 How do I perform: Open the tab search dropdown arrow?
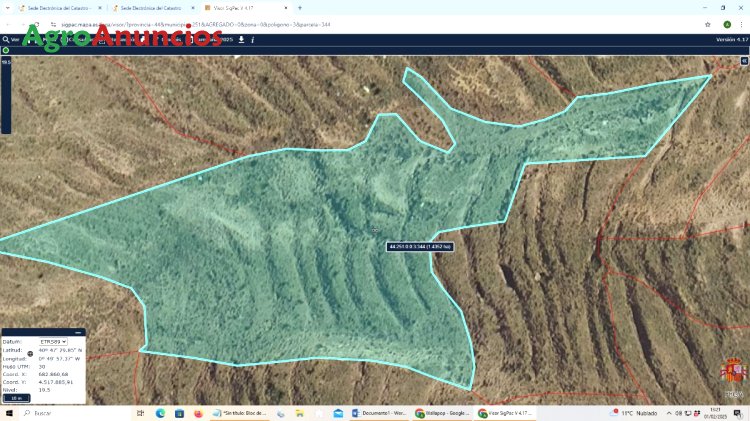[7, 8]
